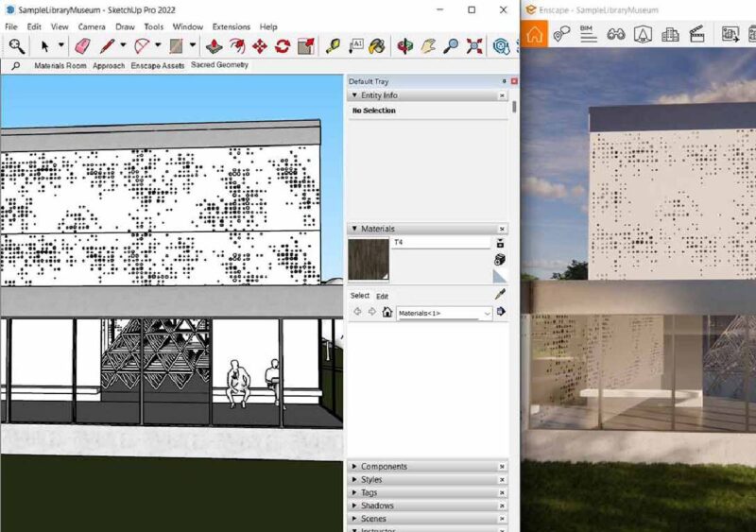Expand the Components panel

pyautogui.click(x=384, y=467)
